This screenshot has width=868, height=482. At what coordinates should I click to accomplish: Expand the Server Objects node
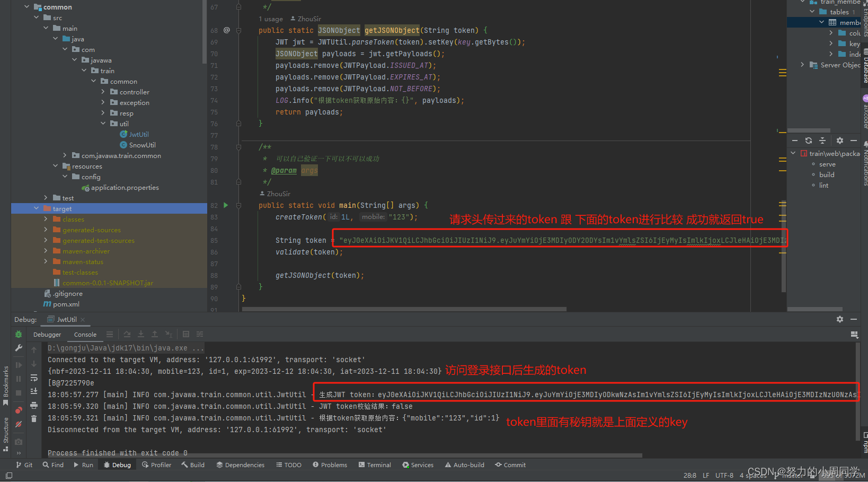point(802,65)
